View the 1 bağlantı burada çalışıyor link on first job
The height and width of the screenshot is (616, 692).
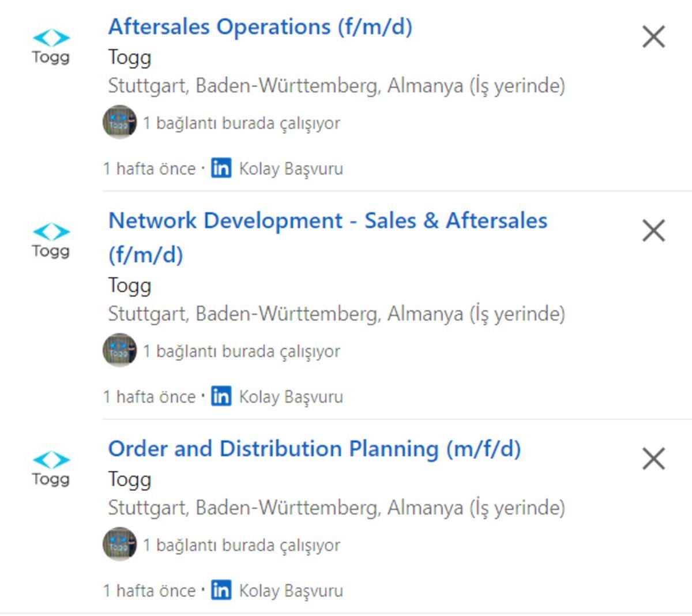click(x=241, y=122)
